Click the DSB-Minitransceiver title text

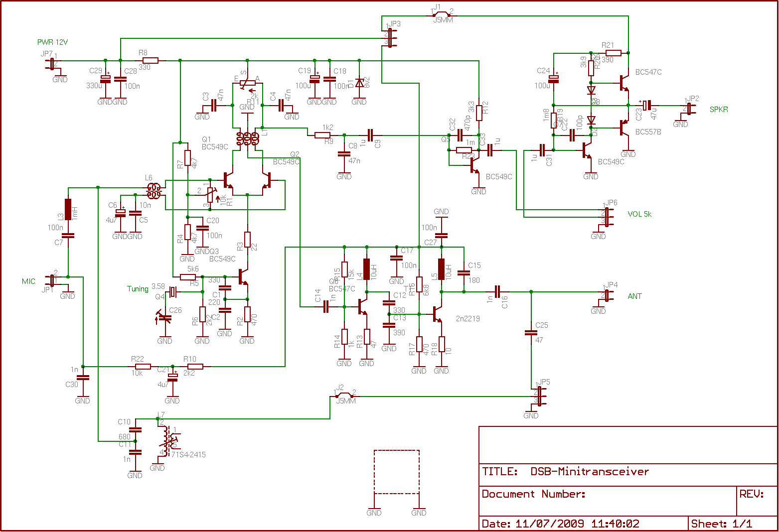[589, 472]
